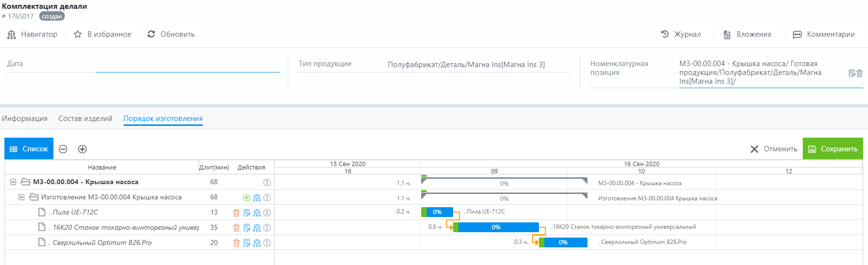Delete the Сверлильный Optimum B26.Pro operation
Image resolution: width=868 pixels, height=265 pixels.
(236, 243)
